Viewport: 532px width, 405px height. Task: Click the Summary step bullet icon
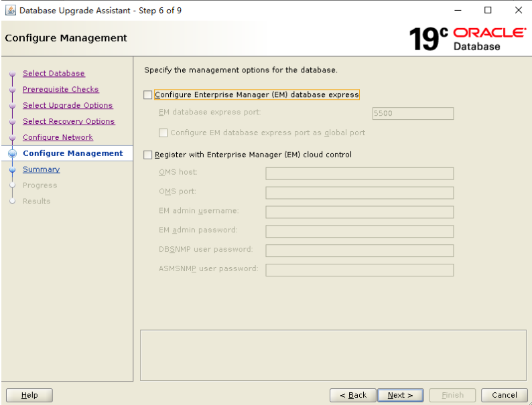[x=13, y=169]
